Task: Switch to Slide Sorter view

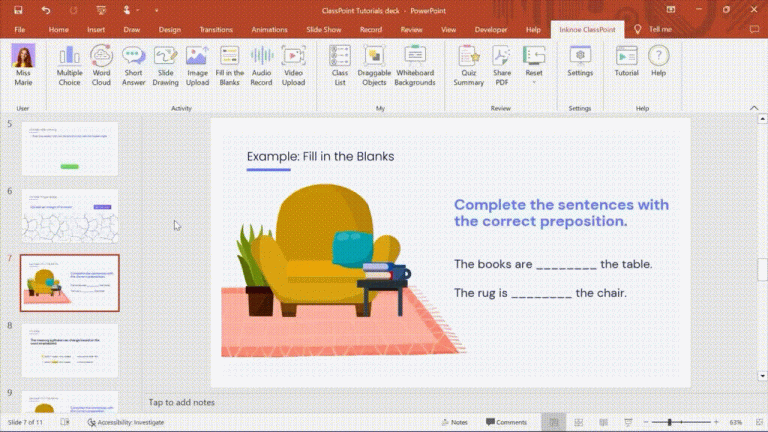Action: [577, 422]
